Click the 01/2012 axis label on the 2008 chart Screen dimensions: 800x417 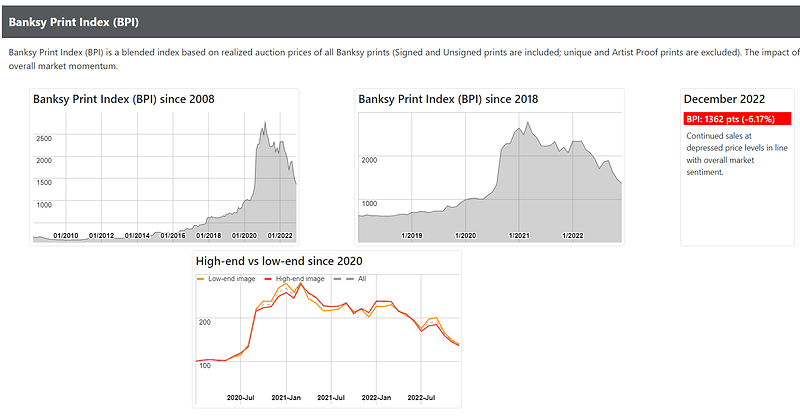click(x=102, y=236)
